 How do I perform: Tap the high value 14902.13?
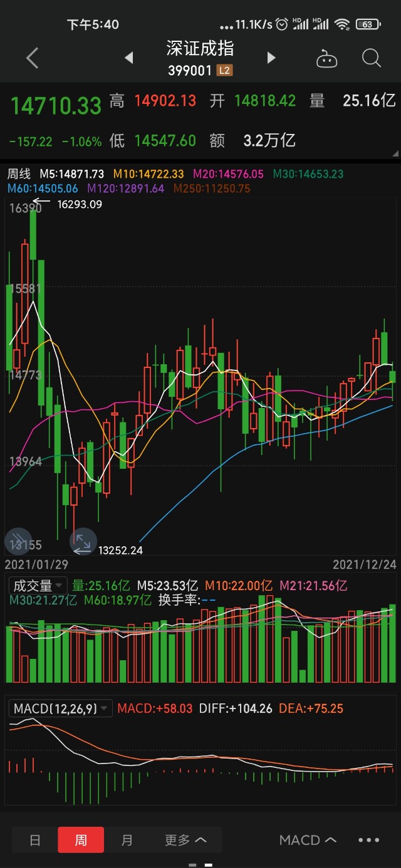click(165, 101)
